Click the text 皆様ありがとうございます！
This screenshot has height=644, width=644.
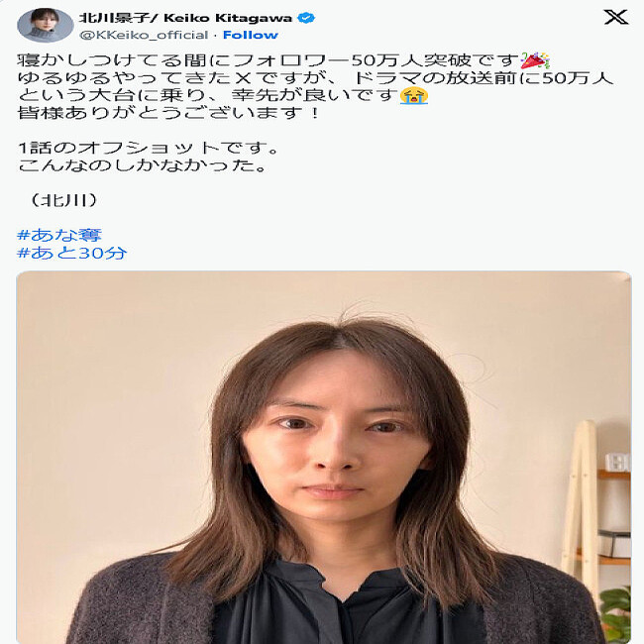168,113
